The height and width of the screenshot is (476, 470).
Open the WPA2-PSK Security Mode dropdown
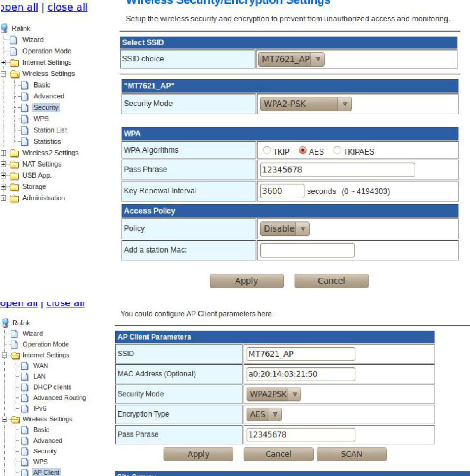[305, 104]
